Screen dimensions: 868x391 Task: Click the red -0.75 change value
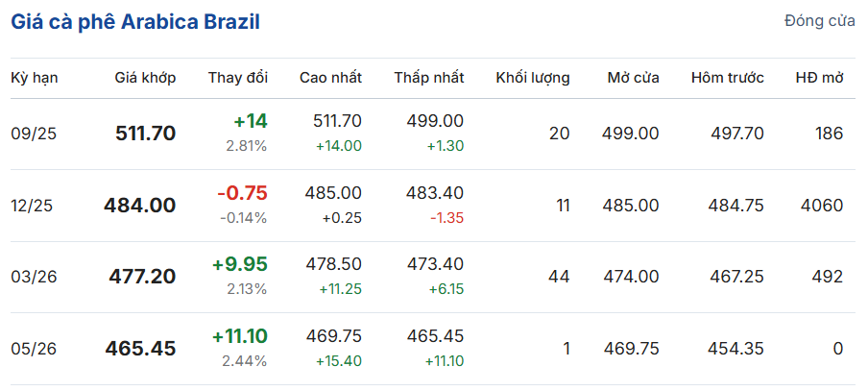[x=243, y=193]
